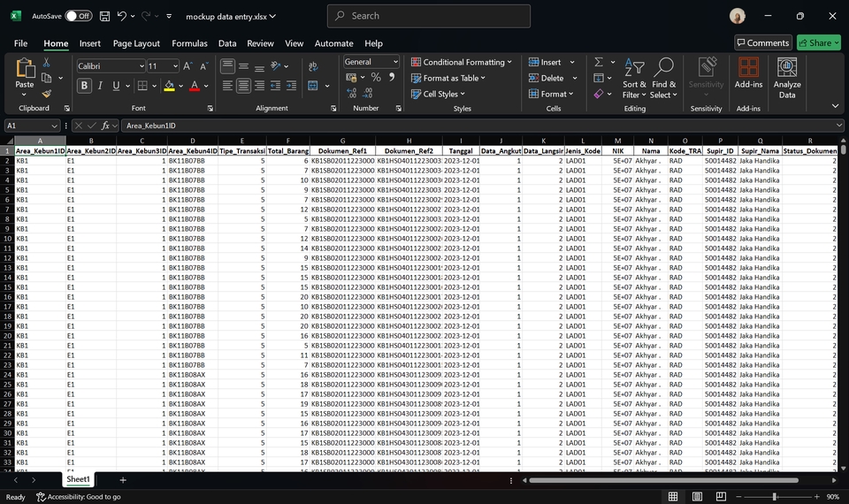This screenshot has width=849, height=504.
Task: Switch to the Insert tab
Action: coord(90,43)
